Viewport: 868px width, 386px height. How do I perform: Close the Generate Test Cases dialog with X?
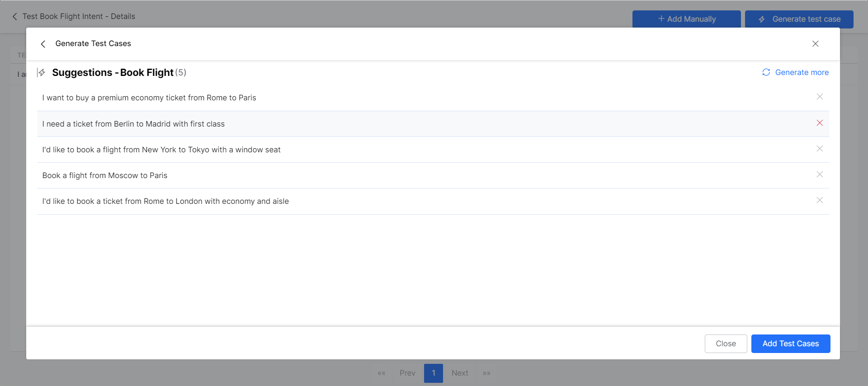[x=815, y=44]
